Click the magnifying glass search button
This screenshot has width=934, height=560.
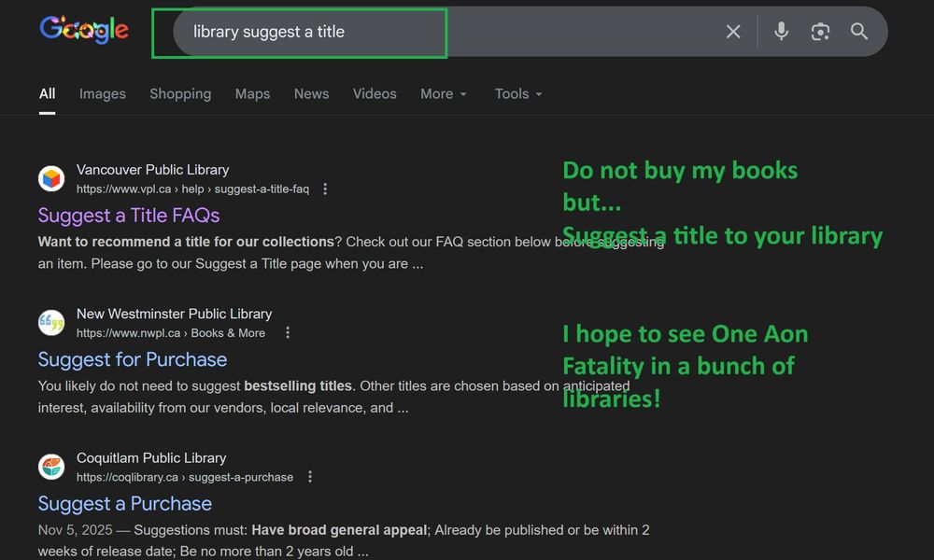859,32
